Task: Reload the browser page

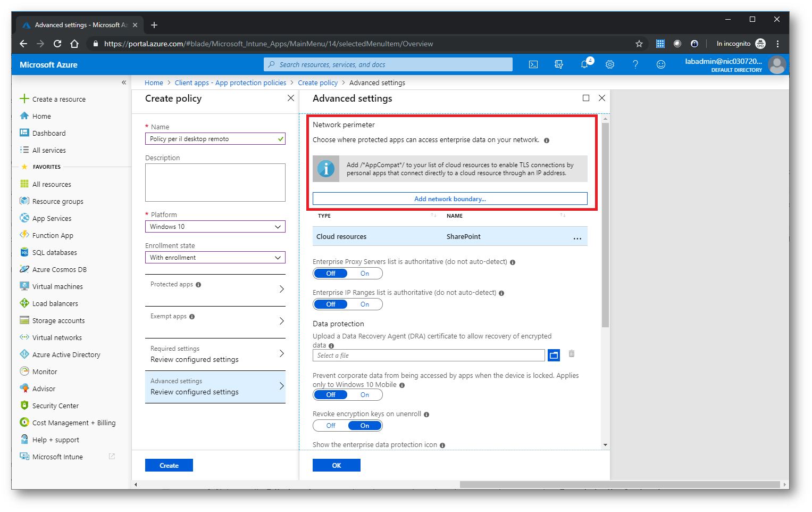Action: coord(57,44)
